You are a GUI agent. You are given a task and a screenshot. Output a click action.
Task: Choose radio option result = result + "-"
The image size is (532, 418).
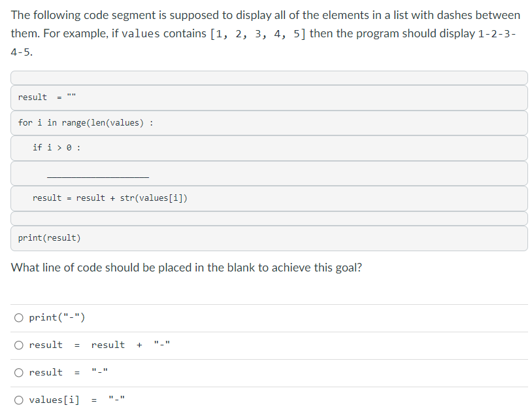(x=19, y=345)
